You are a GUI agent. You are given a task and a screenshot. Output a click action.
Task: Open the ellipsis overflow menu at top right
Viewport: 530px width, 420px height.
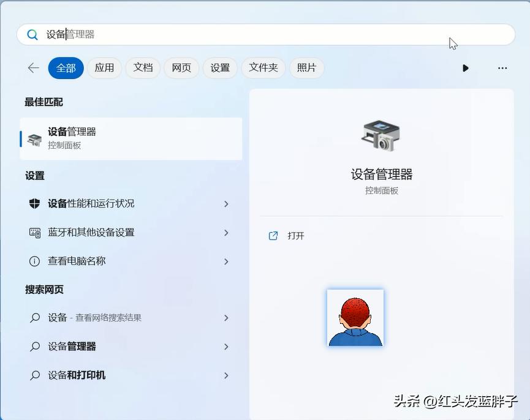(x=502, y=68)
